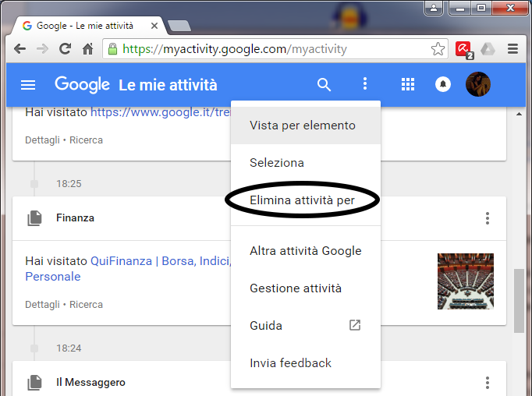The width and height of the screenshot is (532, 396).
Task: Open Gestione attività
Action: tap(305, 288)
